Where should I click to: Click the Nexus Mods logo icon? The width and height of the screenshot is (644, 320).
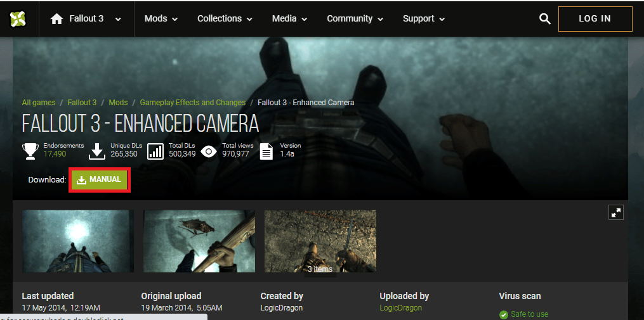click(x=18, y=18)
